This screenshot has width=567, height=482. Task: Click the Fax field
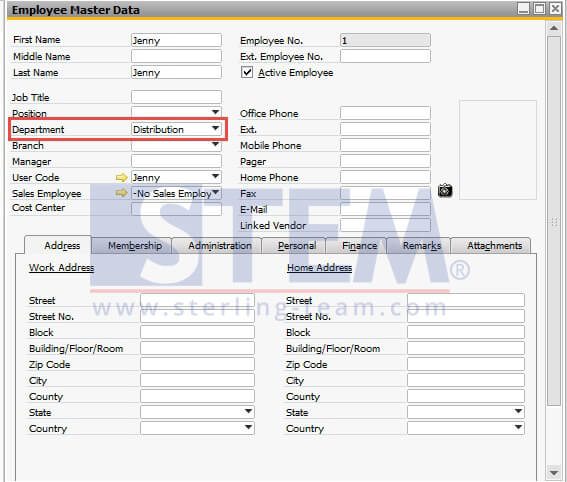click(x=385, y=193)
